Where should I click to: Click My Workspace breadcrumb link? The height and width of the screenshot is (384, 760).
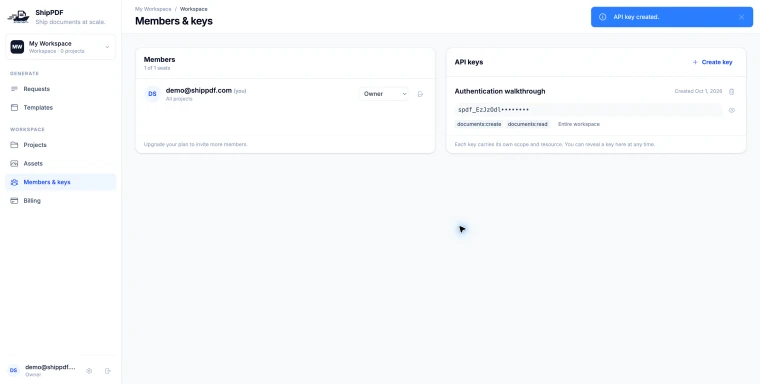[x=153, y=9]
